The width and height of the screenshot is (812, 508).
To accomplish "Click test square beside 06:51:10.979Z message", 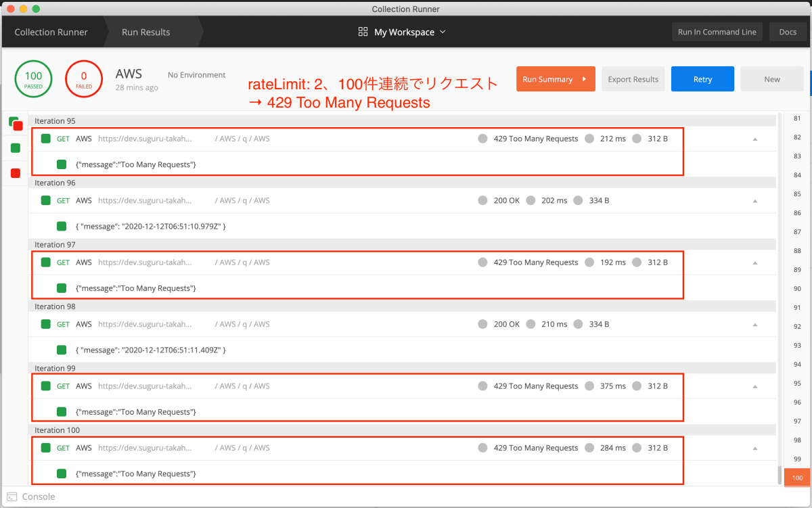I will (62, 226).
